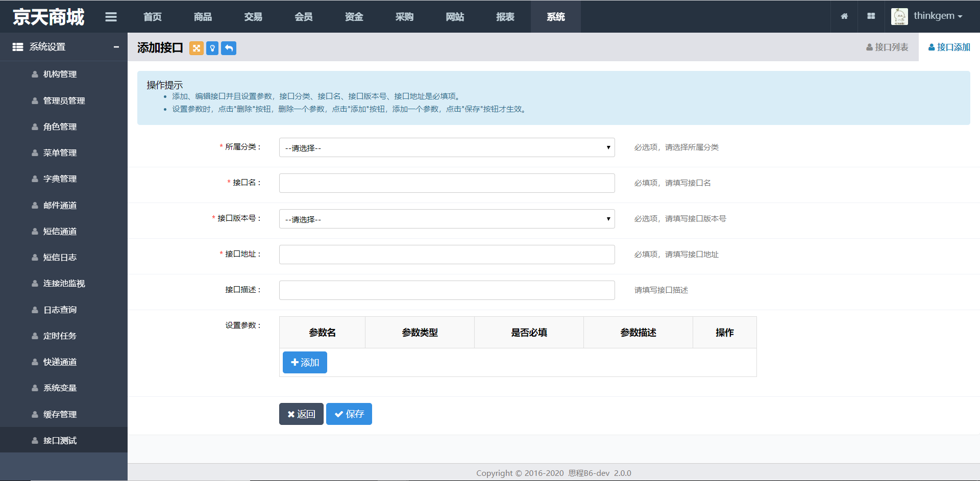The width and height of the screenshot is (980, 481).
Task: Click the icon beside 日志查询
Action: click(x=35, y=310)
